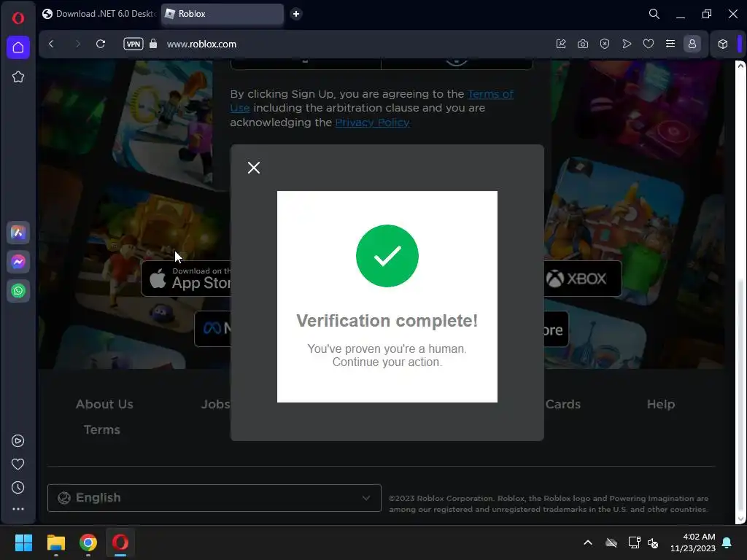The width and height of the screenshot is (747, 560).
Task: Open Easy Setup sliders icon
Action: 670,44
